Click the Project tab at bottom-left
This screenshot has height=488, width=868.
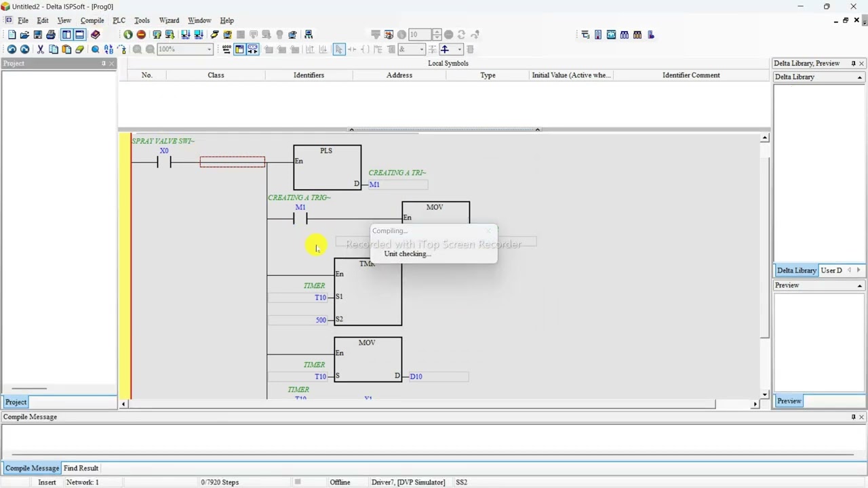(x=16, y=402)
